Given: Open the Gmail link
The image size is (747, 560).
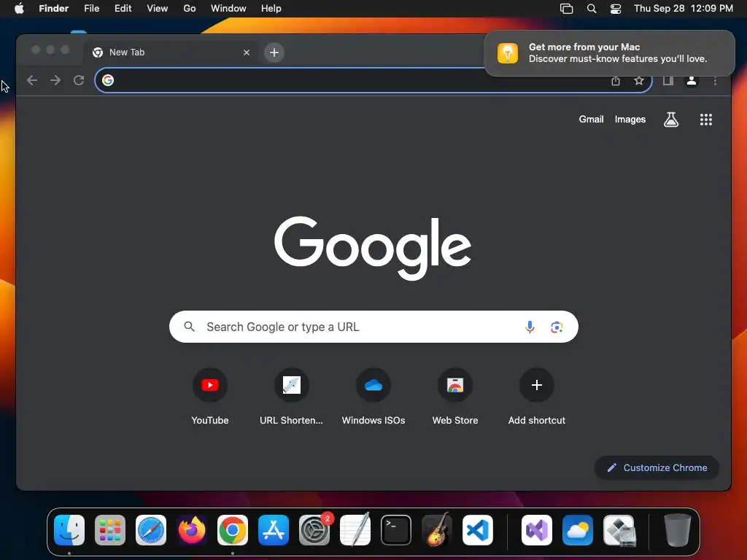Looking at the screenshot, I should [591, 120].
